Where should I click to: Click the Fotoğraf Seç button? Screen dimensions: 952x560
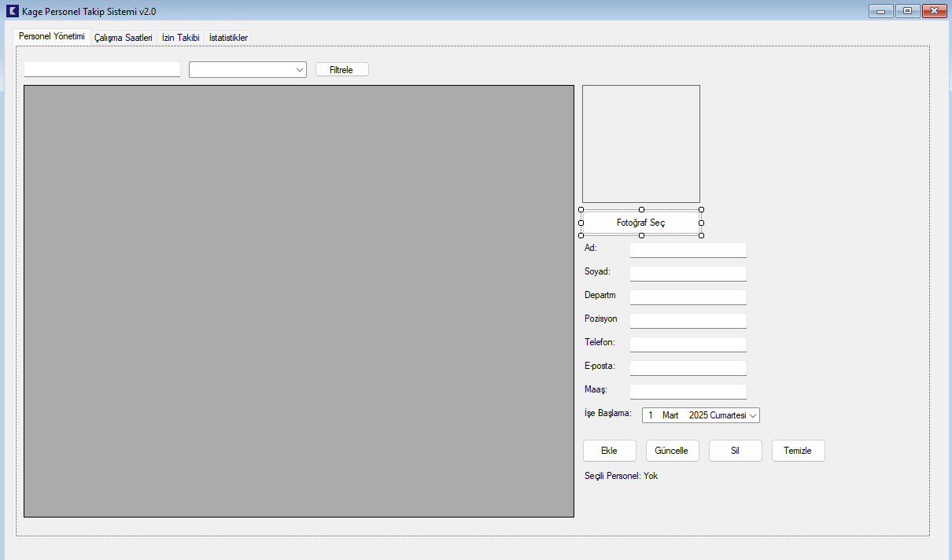641,223
